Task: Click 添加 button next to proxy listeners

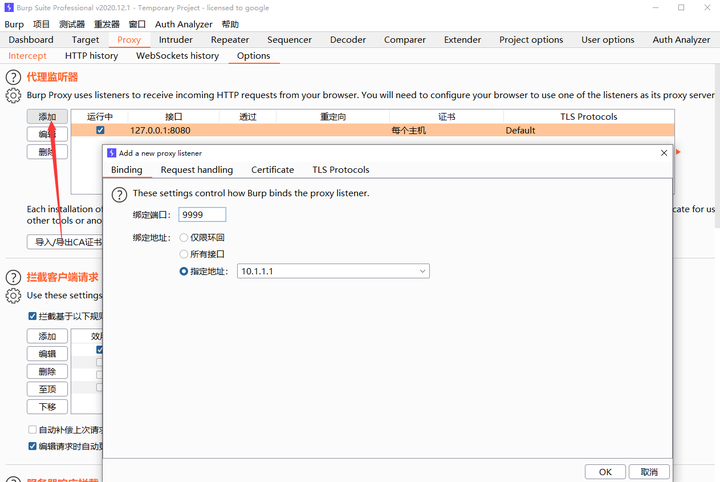Action: (x=47, y=117)
